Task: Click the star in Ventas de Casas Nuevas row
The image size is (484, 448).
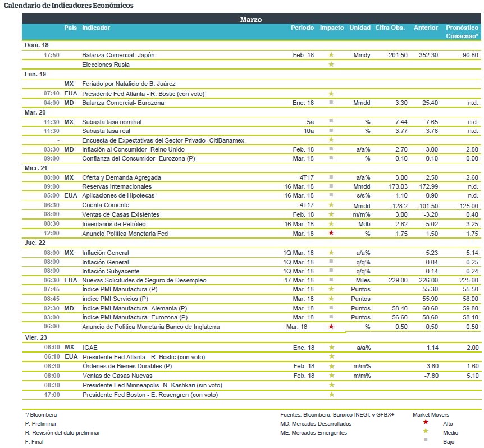Action: 332,375
